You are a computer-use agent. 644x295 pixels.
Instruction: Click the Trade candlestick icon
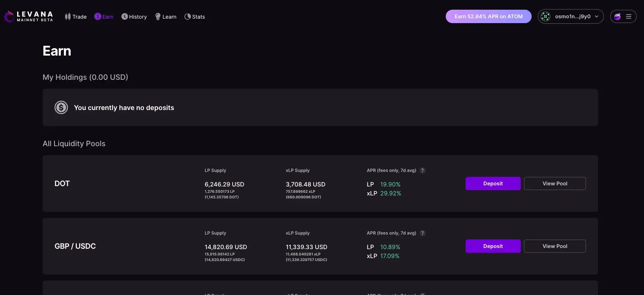68,16
